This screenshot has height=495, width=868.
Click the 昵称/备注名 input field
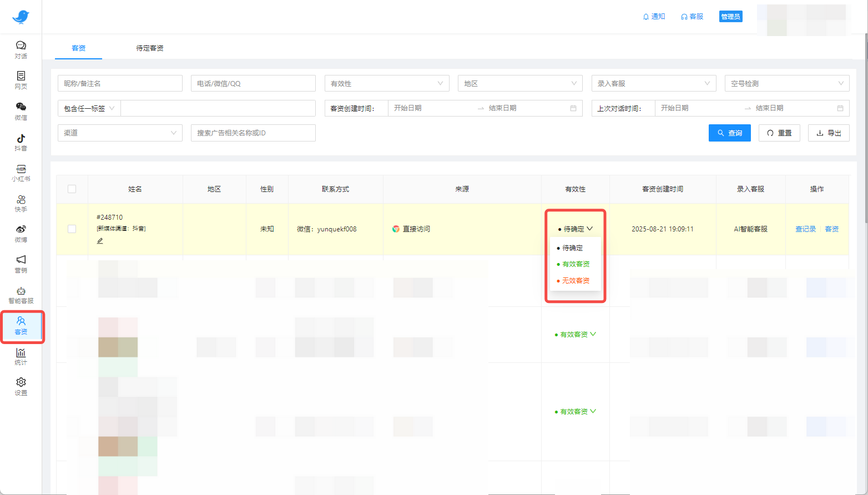[x=120, y=83]
